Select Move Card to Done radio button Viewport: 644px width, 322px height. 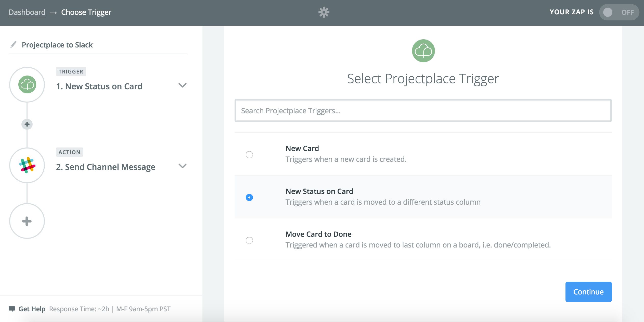coord(249,240)
